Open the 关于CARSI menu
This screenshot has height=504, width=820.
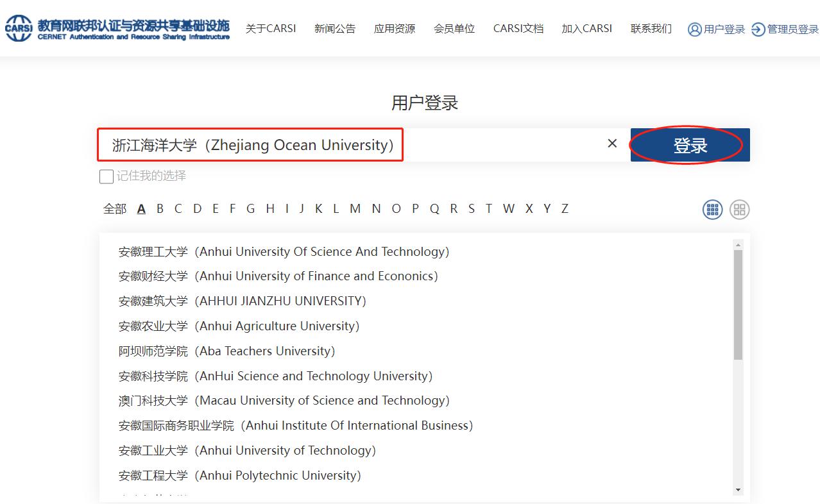tap(271, 29)
